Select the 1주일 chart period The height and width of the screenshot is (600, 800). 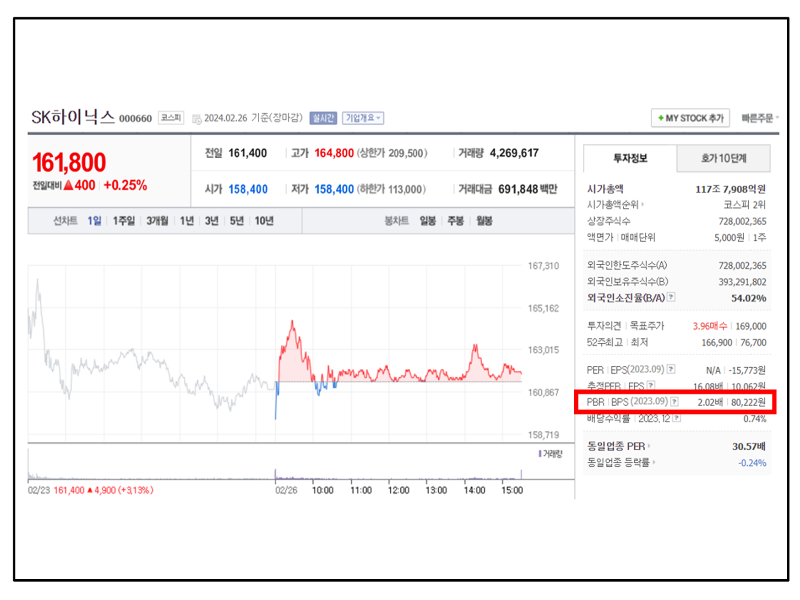point(124,221)
